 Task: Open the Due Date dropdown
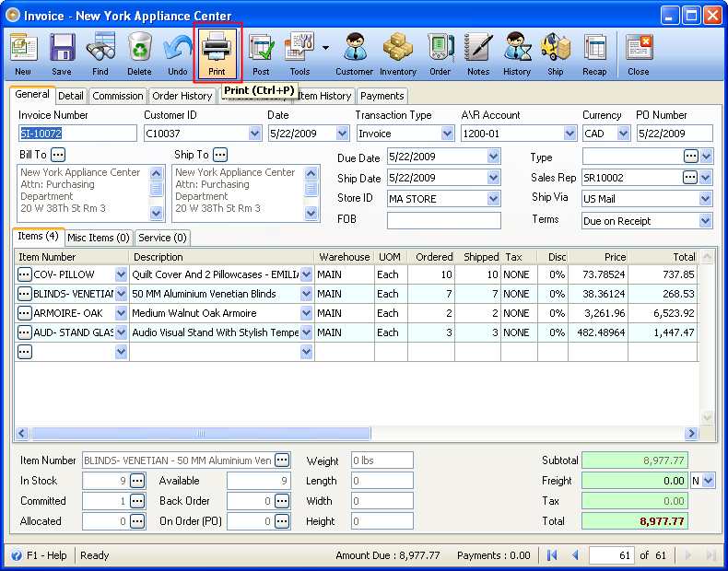click(x=494, y=157)
